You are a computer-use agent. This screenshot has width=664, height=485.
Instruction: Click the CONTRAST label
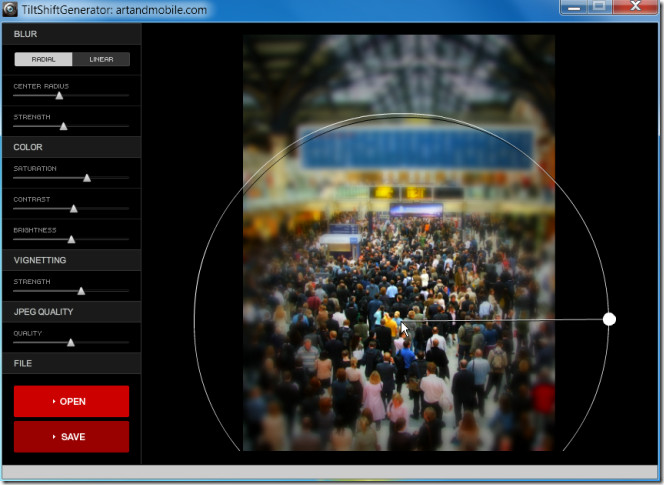click(x=32, y=200)
